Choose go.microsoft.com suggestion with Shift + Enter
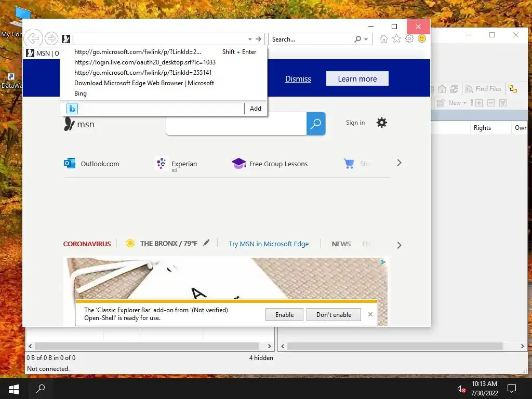 164,52
